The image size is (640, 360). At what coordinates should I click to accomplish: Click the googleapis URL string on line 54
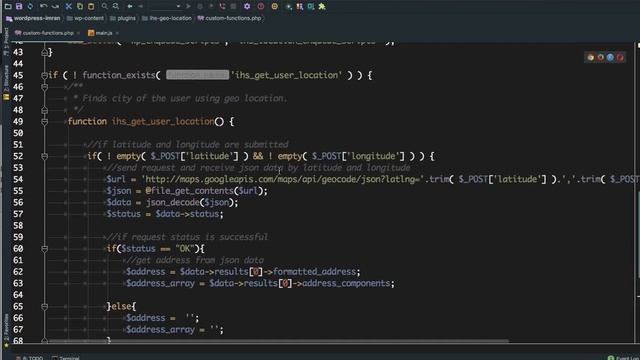tap(283, 179)
